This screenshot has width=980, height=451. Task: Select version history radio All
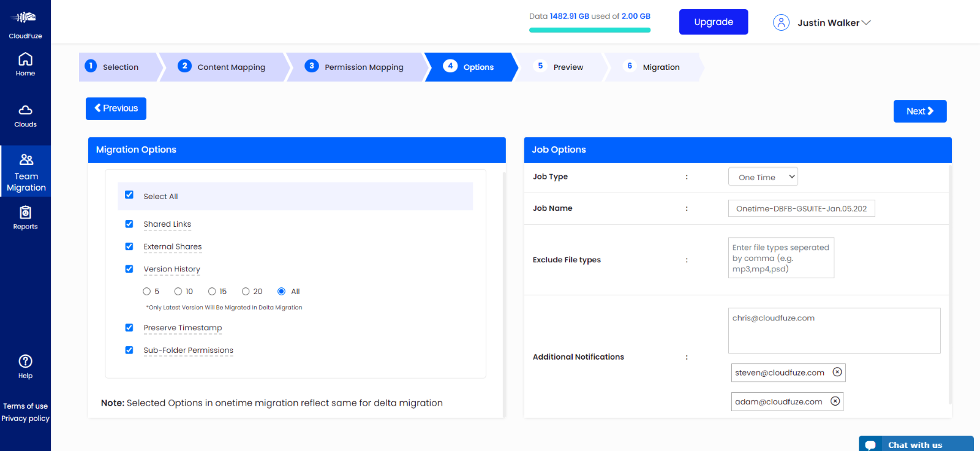(x=281, y=291)
